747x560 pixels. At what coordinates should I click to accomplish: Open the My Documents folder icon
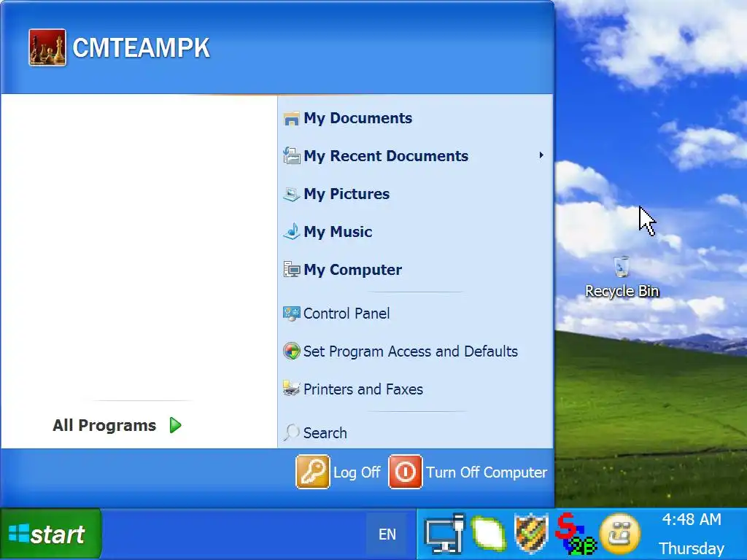click(291, 118)
